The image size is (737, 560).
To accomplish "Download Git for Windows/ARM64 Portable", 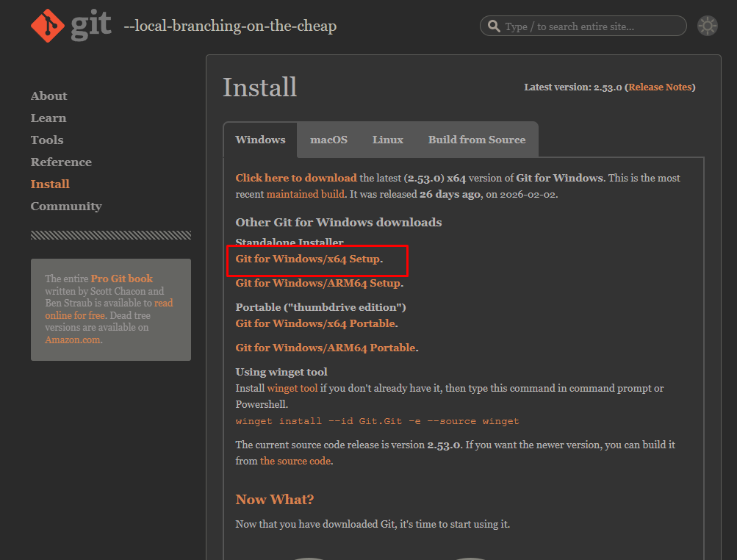I will click(x=326, y=348).
